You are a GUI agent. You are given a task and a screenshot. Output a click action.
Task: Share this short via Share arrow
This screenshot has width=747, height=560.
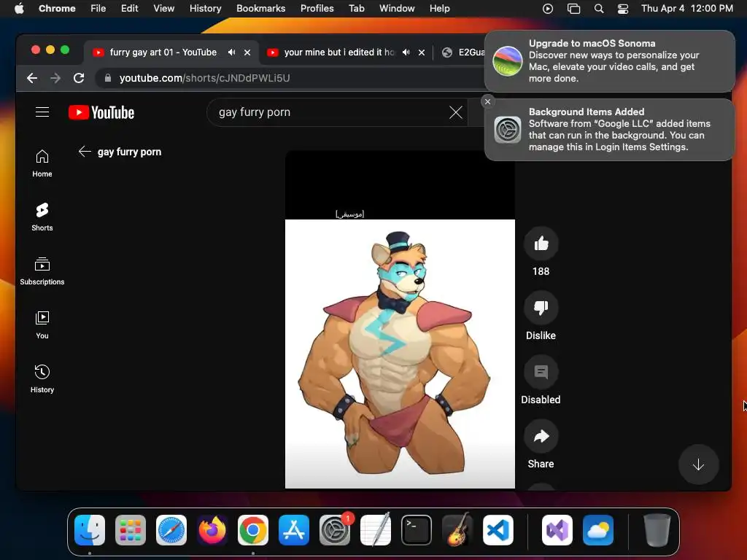tap(541, 436)
